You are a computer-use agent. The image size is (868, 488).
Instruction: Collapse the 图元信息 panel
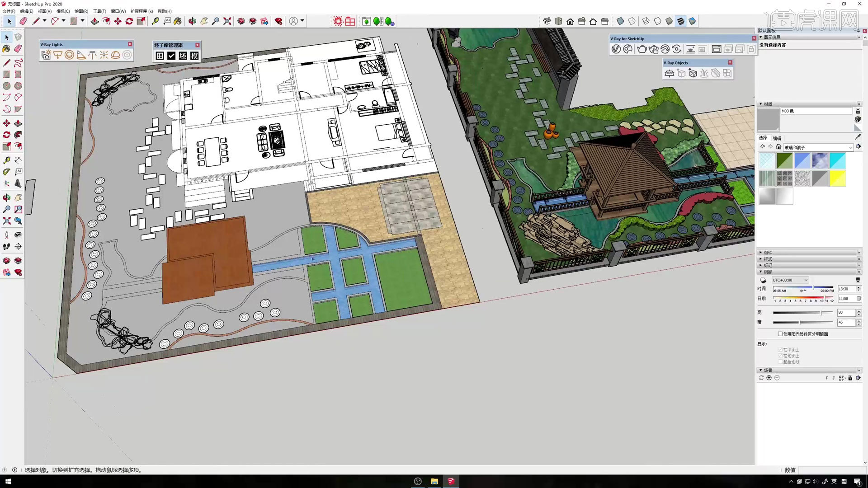pos(761,37)
